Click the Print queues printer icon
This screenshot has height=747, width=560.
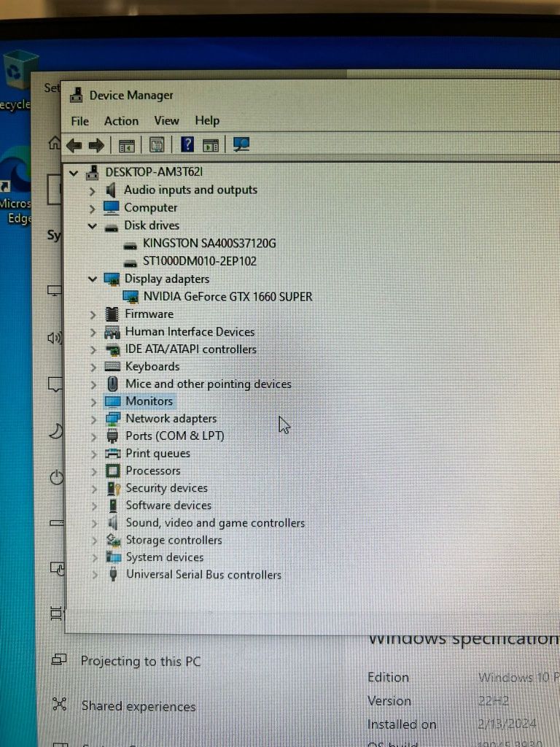(113, 453)
